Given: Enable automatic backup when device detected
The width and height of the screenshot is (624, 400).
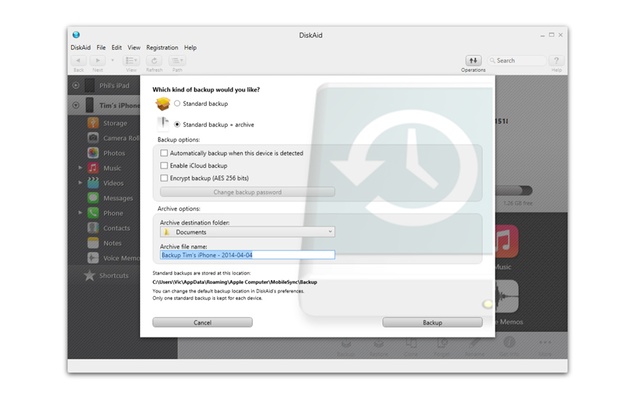Looking at the screenshot, I should tap(164, 153).
